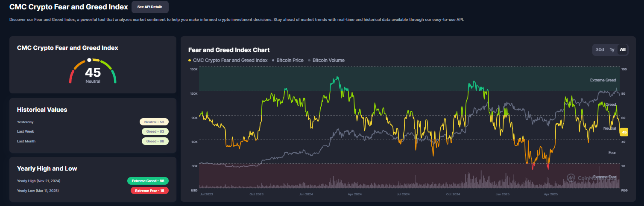This screenshot has width=644, height=206.
Task: Click the F&G axis unit label
Action: point(624,190)
